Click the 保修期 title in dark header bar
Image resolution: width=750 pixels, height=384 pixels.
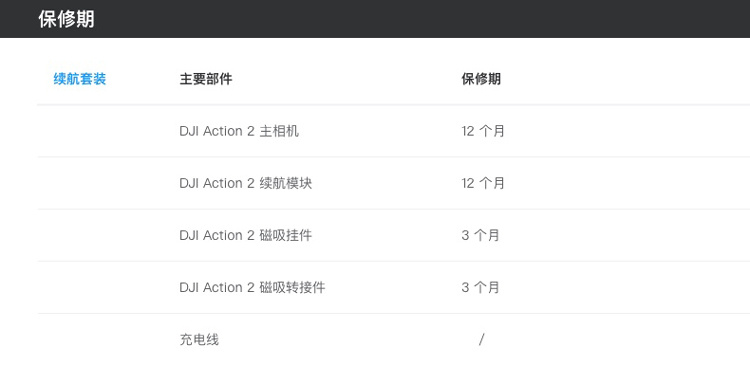coord(66,19)
